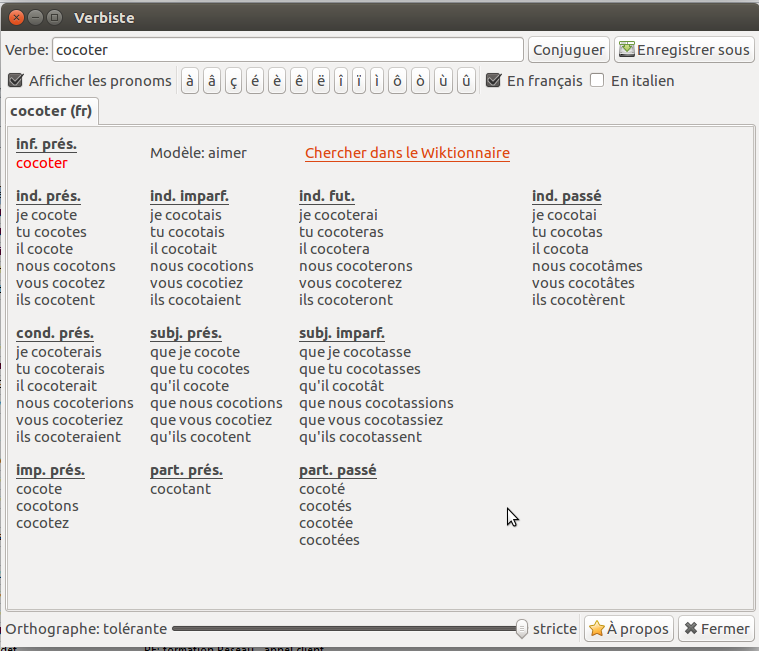Disable the Afficher les pronoms checkbox
The height and width of the screenshot is (651, 759).
coord(15,81)
